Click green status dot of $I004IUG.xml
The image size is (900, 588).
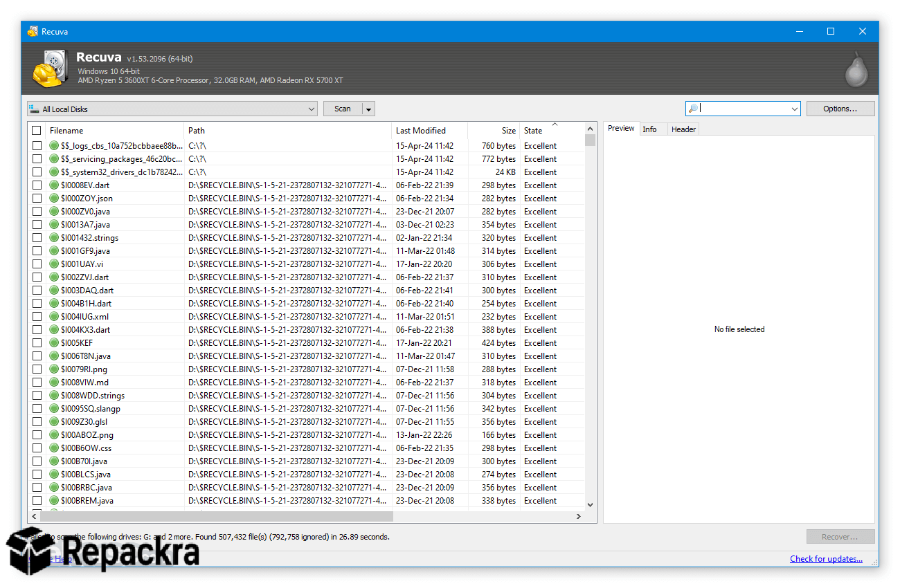pyautogui.click(x=55, y=317)
